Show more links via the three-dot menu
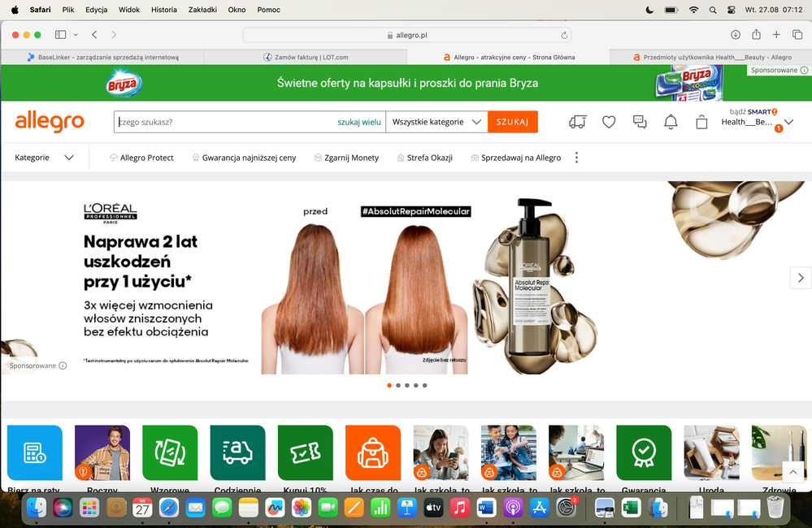Screen dimensions: 812x528 576,158
